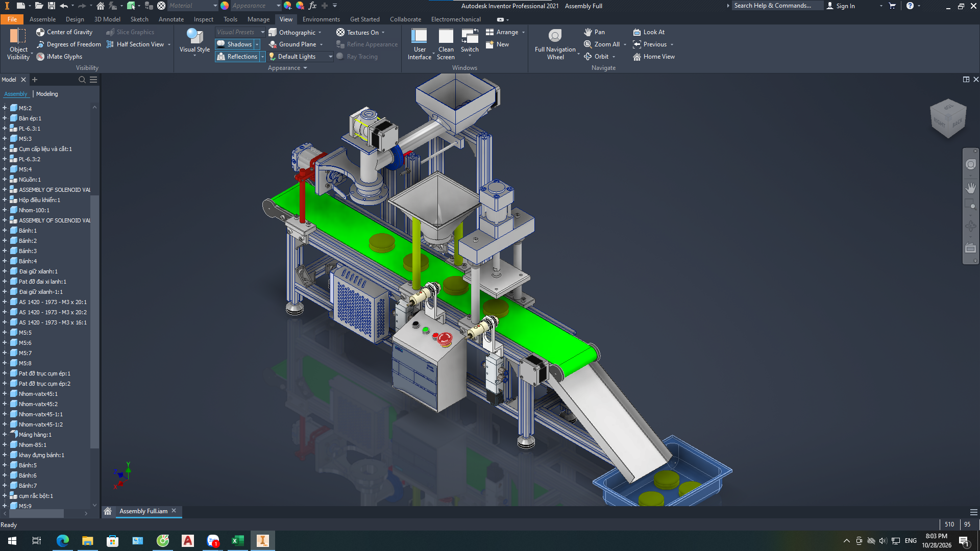
Task: Click Sign In
Action: (x=841, y=6)
